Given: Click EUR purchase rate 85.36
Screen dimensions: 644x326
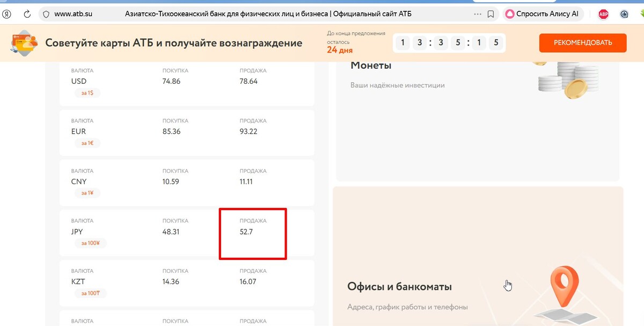Looking at the screenshot, I should (171, 132).
